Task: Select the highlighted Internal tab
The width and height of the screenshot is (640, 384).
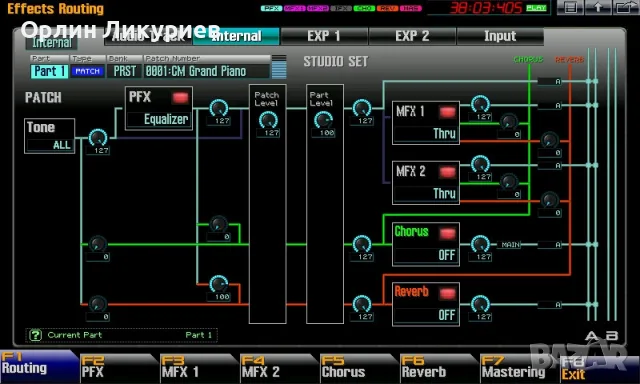Action: [x=236, y=36]
